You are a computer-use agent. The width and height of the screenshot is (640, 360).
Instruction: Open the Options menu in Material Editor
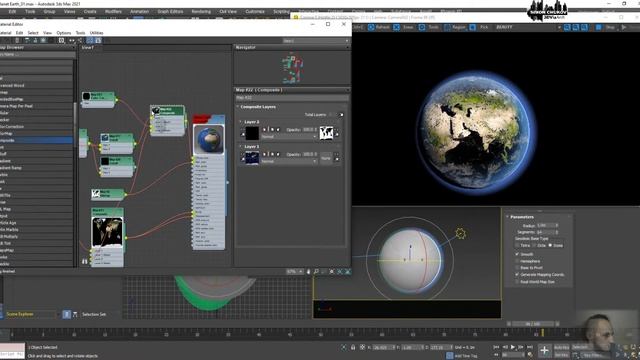[64, 33]
